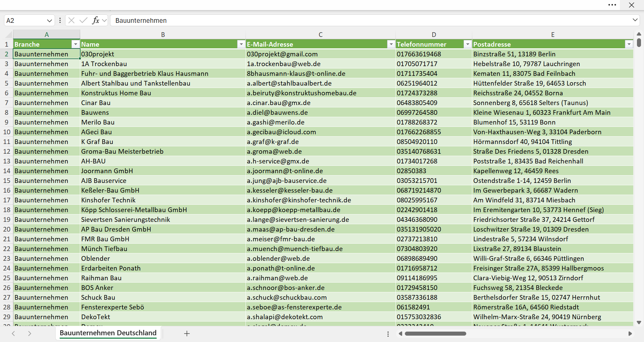Screen dimensions: 644x342
Task: Click the insert function fx icon
Action: click(x=96, y=20)
